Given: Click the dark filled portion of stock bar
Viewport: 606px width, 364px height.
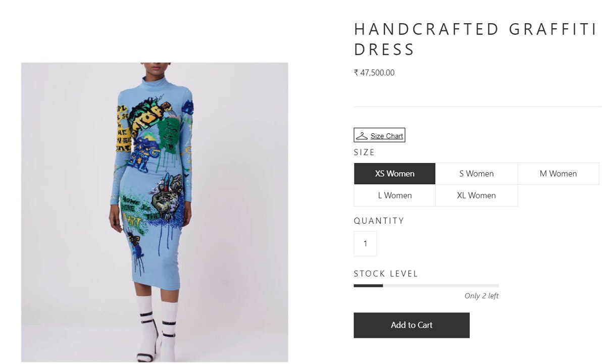Looking at the screenshot, I should point(368,286).
